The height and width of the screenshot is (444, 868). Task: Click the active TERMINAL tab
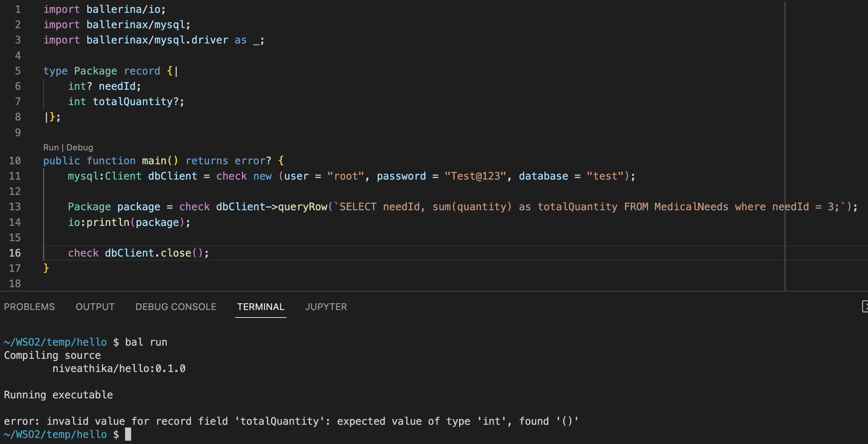coord(260,306)
